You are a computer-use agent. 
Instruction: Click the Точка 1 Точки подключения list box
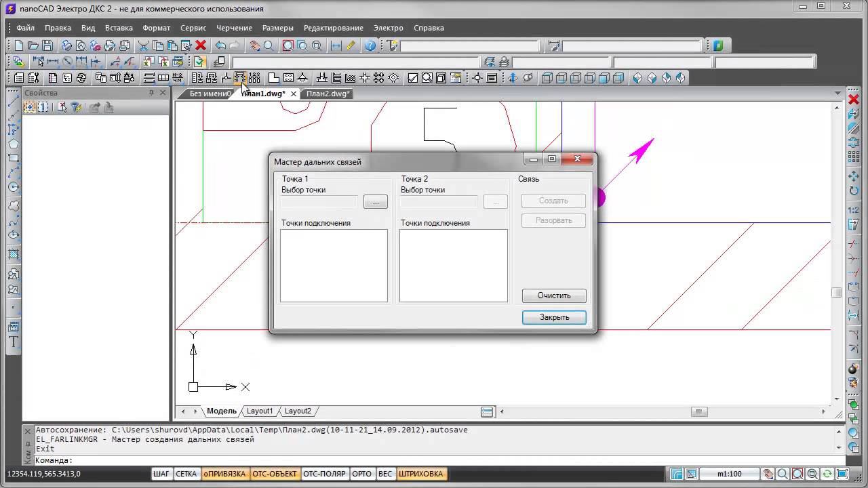click(334, 265)
